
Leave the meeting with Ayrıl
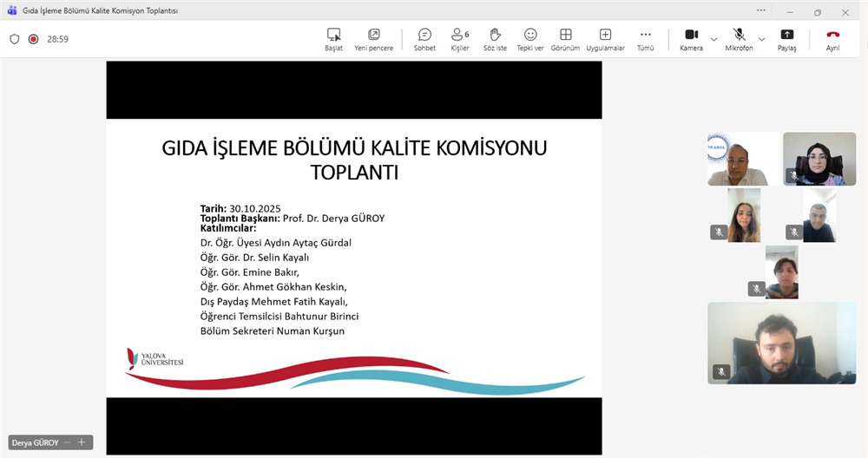(832, 39)
